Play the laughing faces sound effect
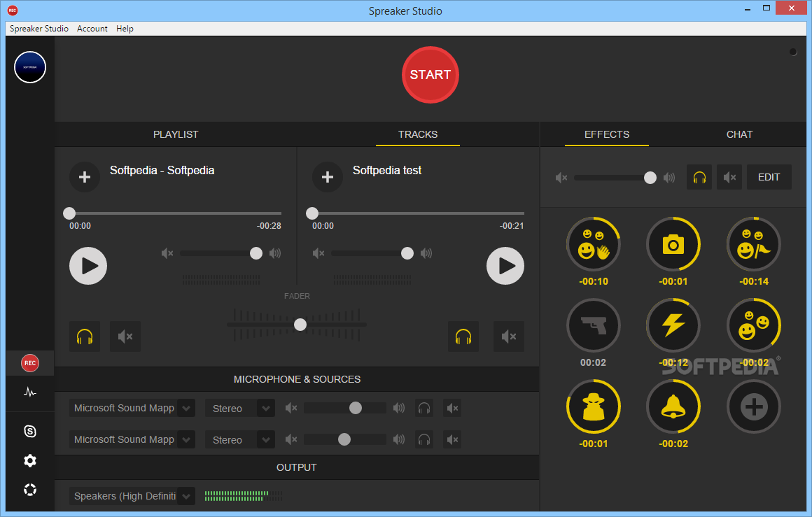This screenshot has width=812, height=517. 753,325
